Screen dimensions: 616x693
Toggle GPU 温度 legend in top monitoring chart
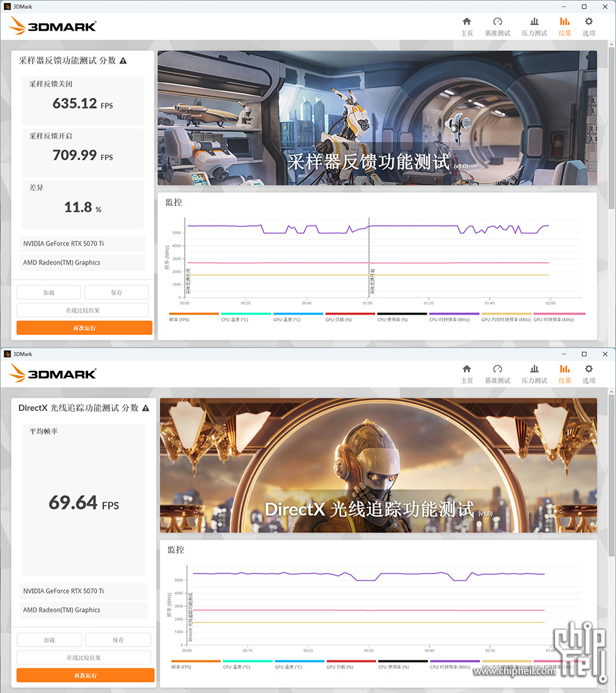pyautogui.click(x=298, y=317)
